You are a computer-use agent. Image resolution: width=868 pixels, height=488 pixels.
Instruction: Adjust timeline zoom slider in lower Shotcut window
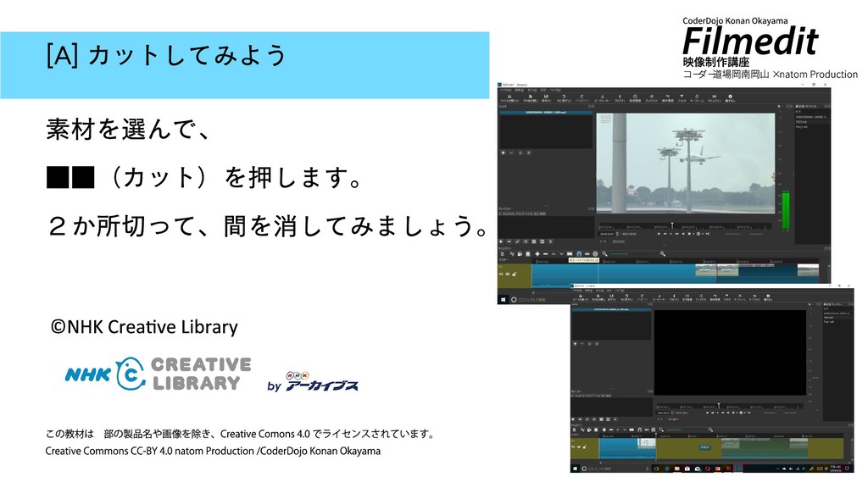tap(672, 430)
